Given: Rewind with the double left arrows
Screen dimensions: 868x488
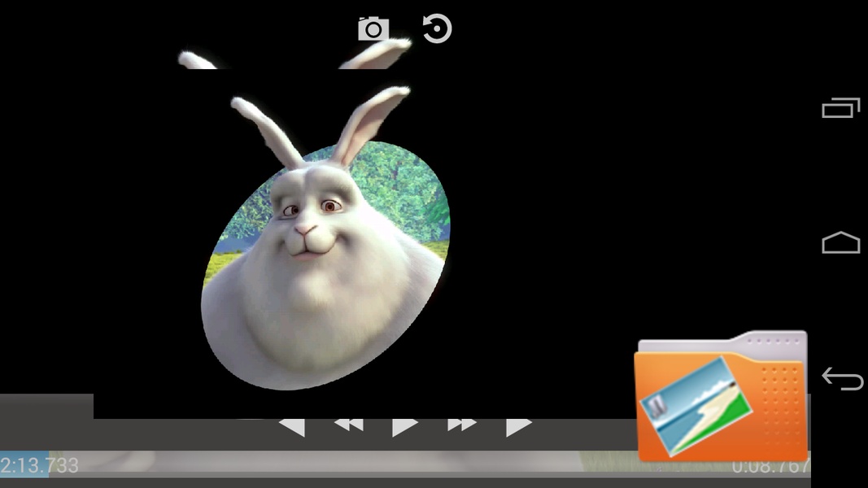Looking at the screenshot, I should tap(349, 425).
